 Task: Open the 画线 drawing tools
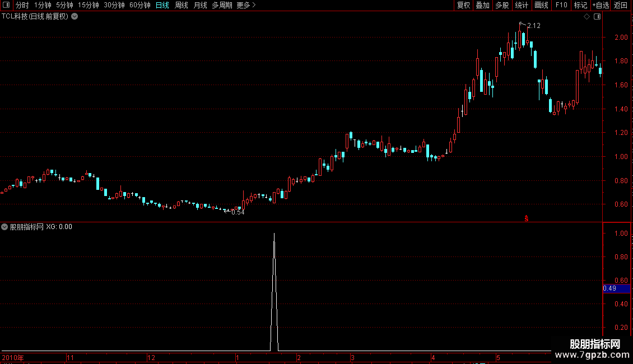point(541,5)
